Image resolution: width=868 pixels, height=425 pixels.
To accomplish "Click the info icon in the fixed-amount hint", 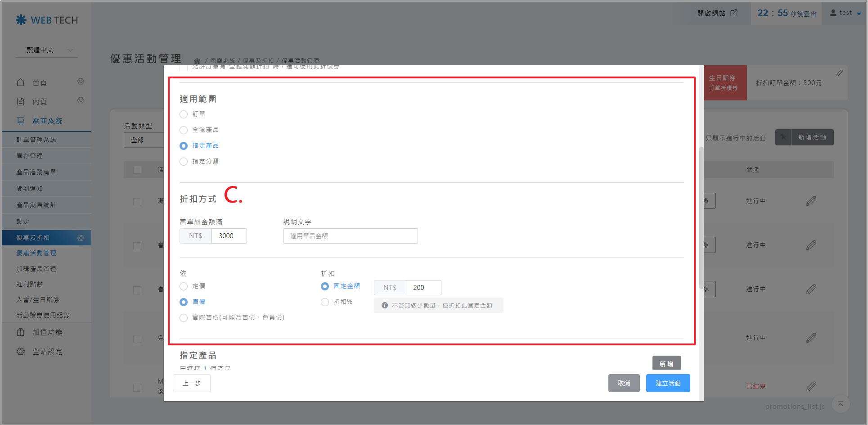I will [385, 305].
